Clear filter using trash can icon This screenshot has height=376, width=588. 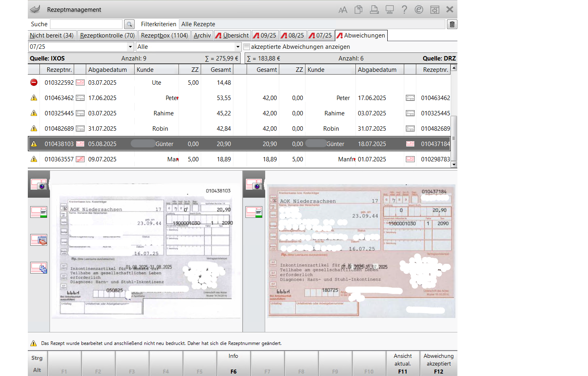pyautogui.click(x=452, y=24)
